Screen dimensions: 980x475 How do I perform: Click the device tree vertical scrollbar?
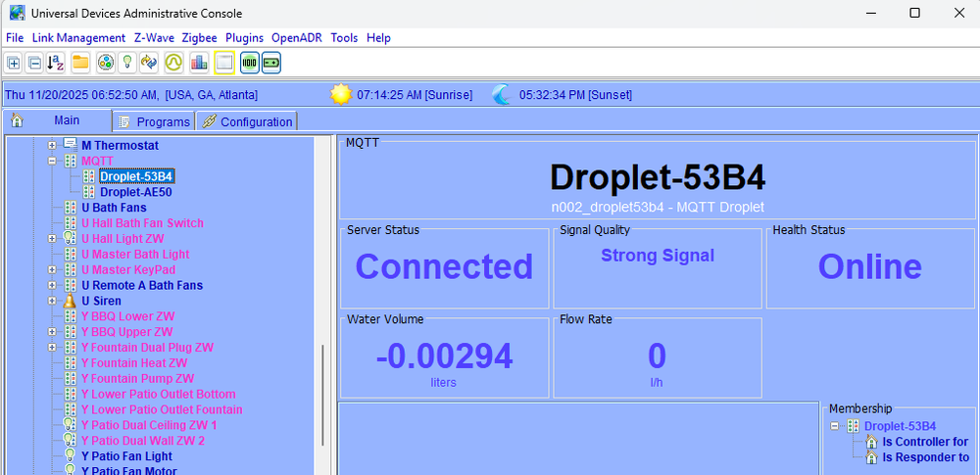click(x=323, y=392)
